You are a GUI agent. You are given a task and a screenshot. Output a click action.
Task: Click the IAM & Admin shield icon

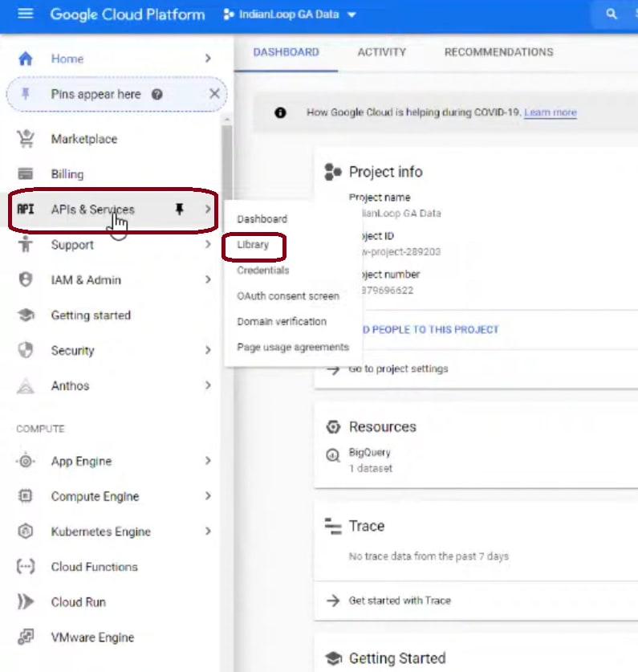[x=26, y=279]
